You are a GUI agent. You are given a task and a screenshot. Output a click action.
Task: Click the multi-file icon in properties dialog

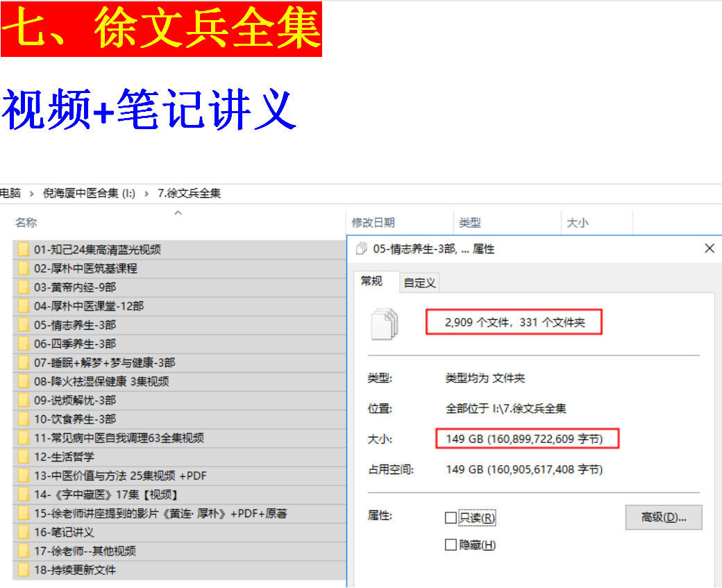[385, 324]
